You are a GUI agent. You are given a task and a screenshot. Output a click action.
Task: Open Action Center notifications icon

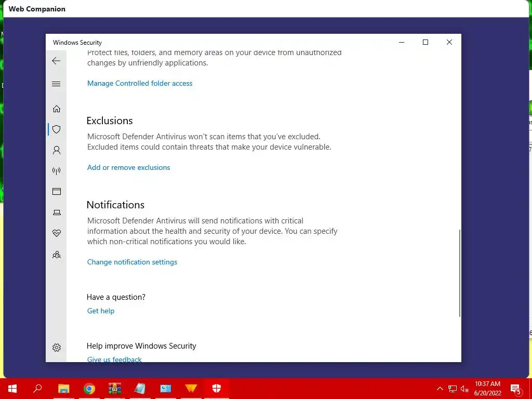pos(515,389)
